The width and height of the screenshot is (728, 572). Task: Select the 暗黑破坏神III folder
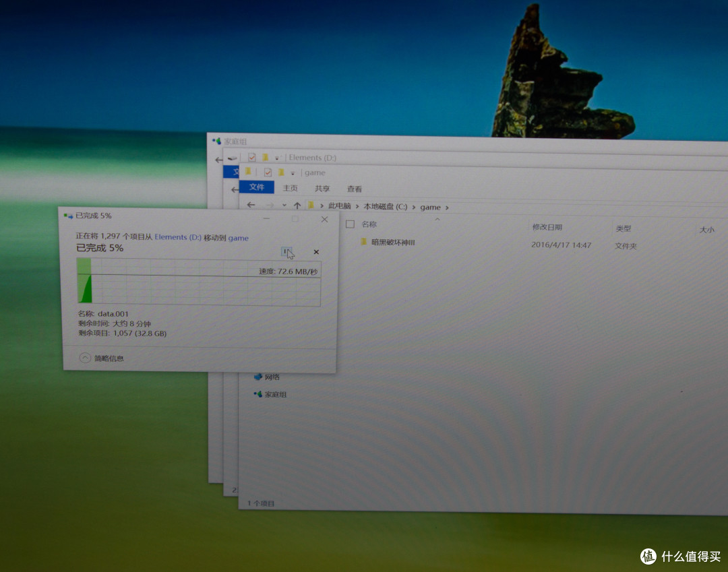(393, 242)
